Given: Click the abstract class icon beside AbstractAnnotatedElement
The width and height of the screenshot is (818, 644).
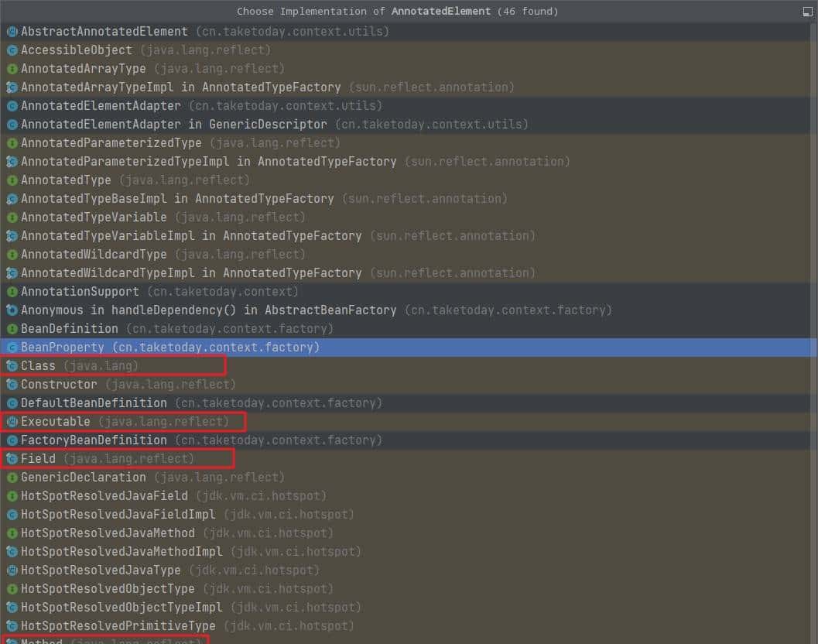Looking at the screenshot, I should pyautogui.click(x=12, y=32).
